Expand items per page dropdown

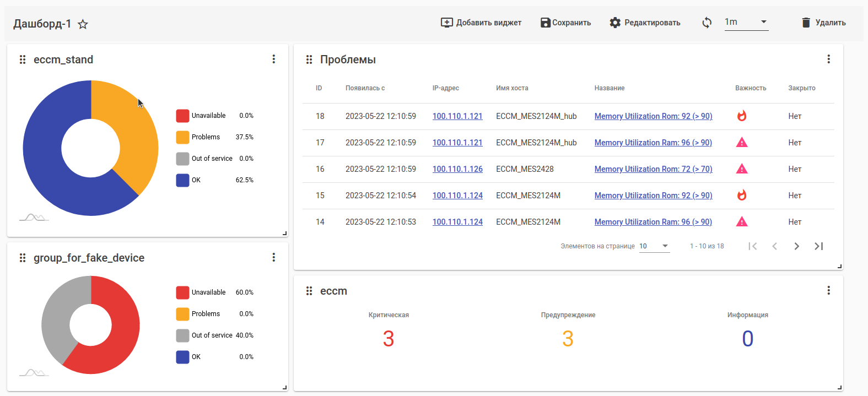click(x=654, y=246)
